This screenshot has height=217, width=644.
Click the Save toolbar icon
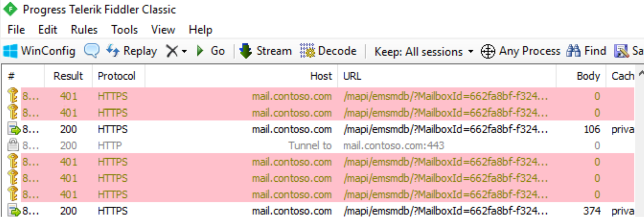coord(621,51)
